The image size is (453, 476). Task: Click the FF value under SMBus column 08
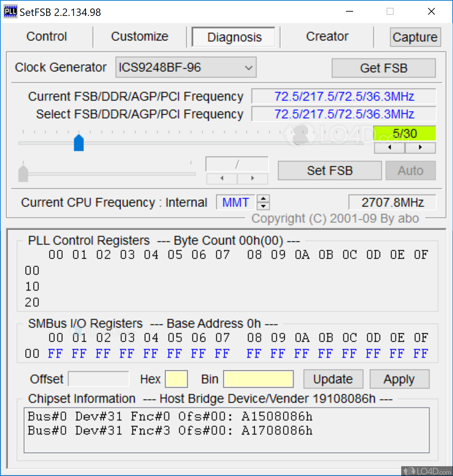tap(254, 353)
